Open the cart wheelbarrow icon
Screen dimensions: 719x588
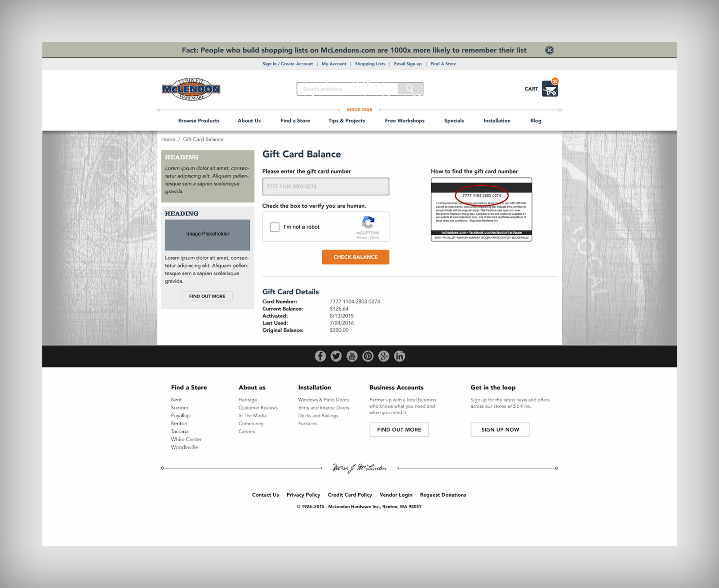click(x=550, y=89)
